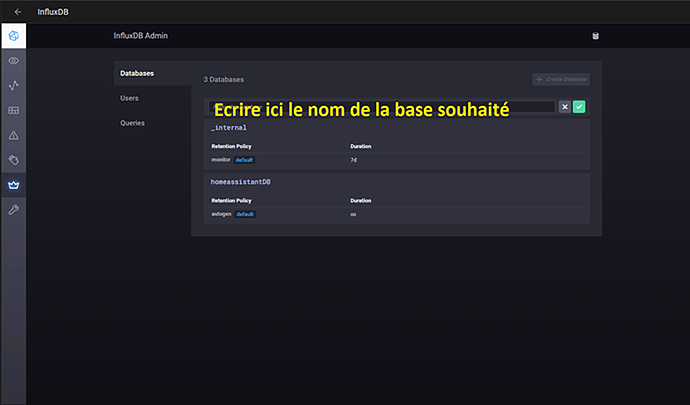
Task: Select the _internal database name
Action: pyautogui.click(x=229, y=128)
